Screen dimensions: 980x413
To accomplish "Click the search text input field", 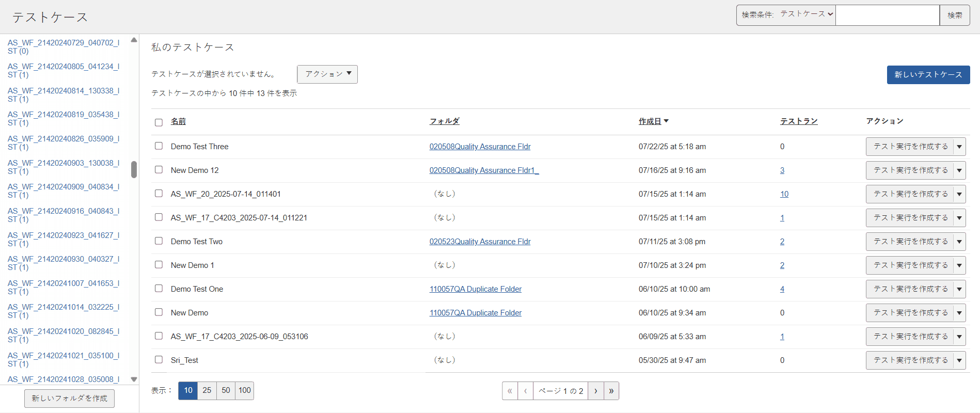I will [x=887, y=15].
